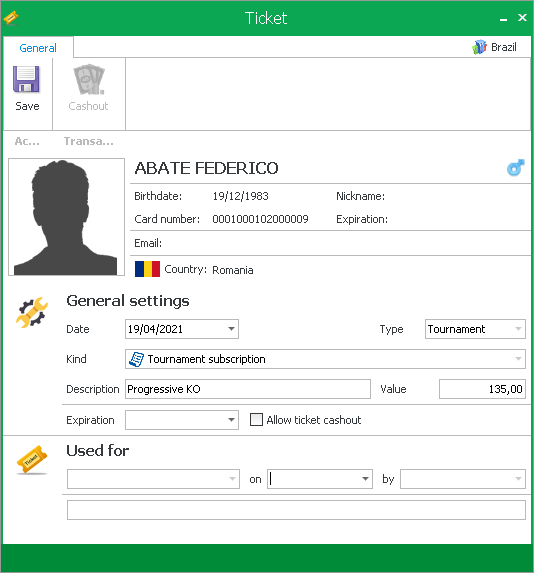This screenshot has width=534, height=573.
Task: Click the player silhouette photo
Action: (67, 217)
